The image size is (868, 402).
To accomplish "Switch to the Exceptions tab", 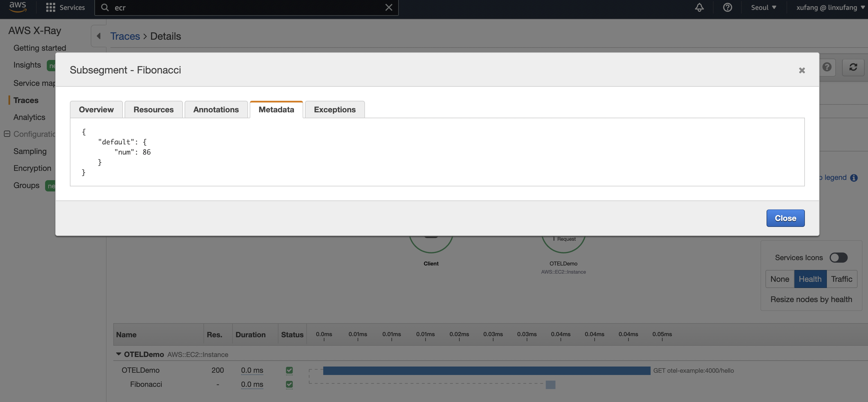I will pos(335,110).
